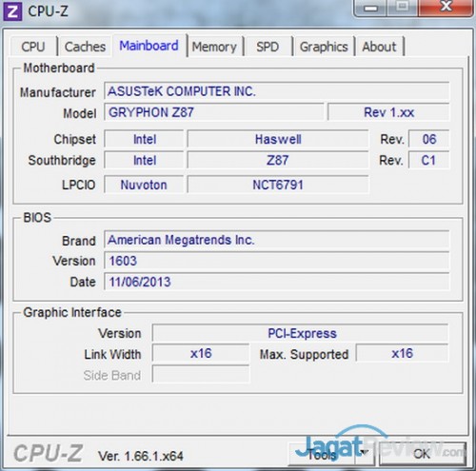Click the Rev 1.xx field
This screenshot has height=471, width=476.
tap(388, 112)
